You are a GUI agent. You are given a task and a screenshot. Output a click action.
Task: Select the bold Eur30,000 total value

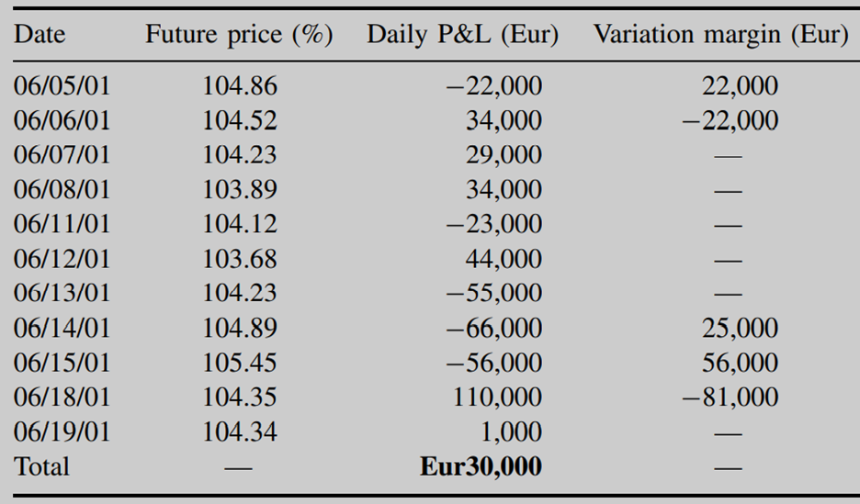(481, 466)
